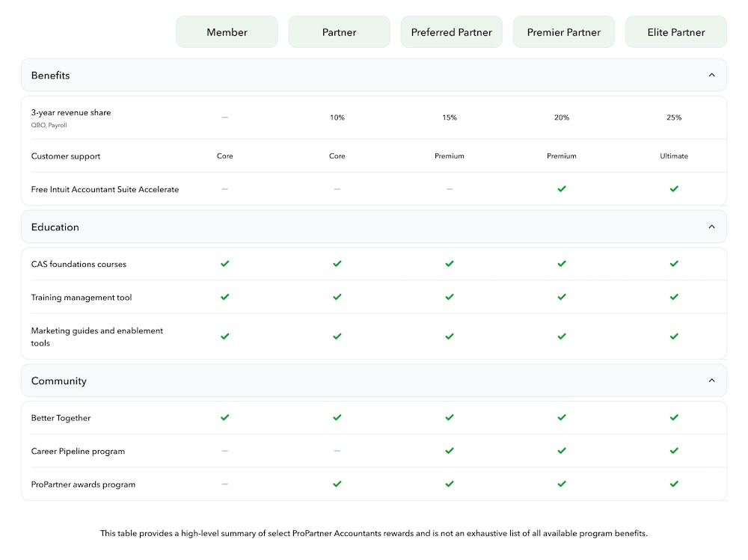Image resolution: width=748 pixels, height=560 pixels.
Task: Click the Member checkmark for Marketing guides
Action: click(224, 336)
